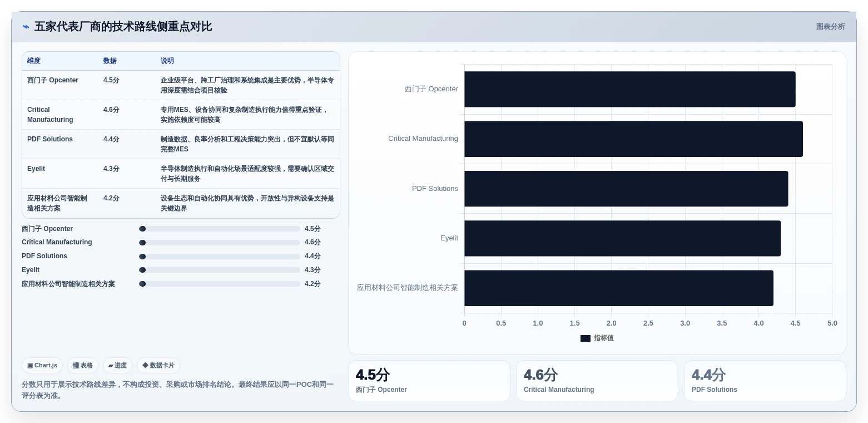This screenshot has width=868, height=423.
Task: Click the Eyelit progress bar
Action: [x=220, y=270]
